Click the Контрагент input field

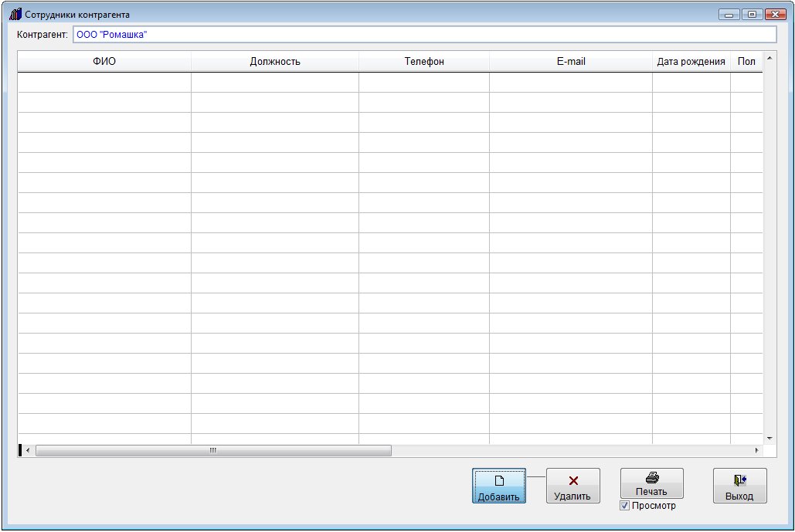(424, 35)
